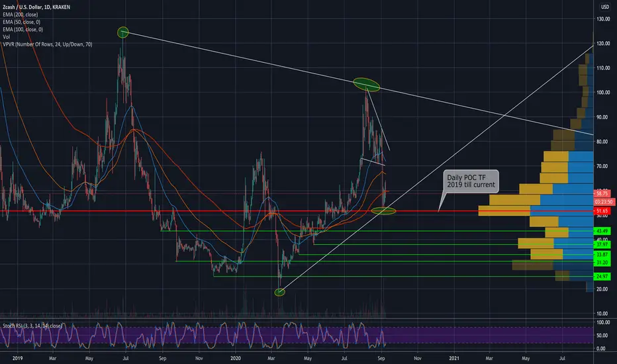Click the 130.00 price axis label

coord(603,19)
